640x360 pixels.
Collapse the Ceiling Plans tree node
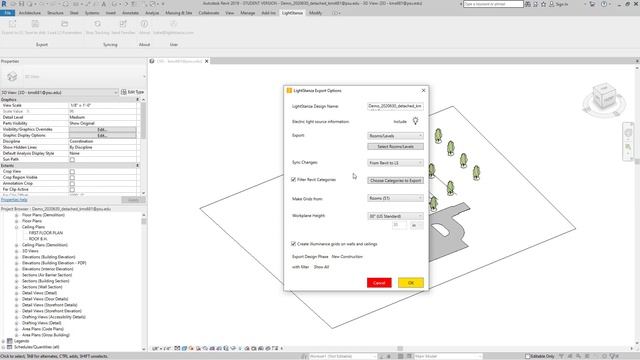click(x=17, y=227)
